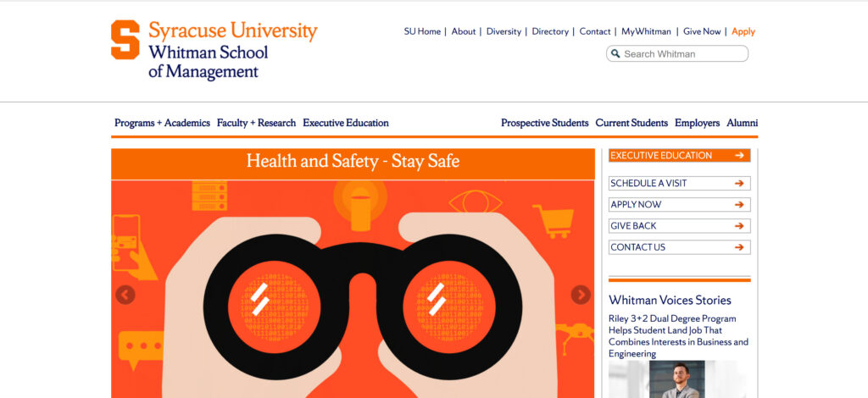Click the orange Apply link
This screenshot has height=398, width=868.
pyautogui.click(x=743, y=31)
